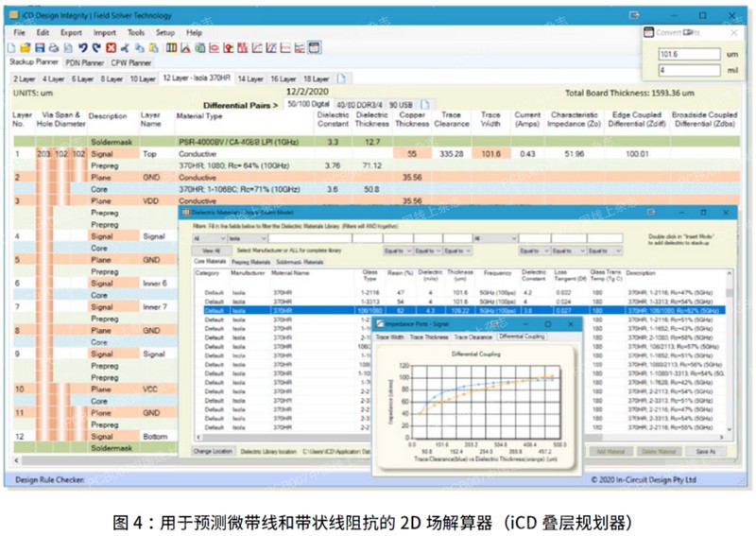
Task: Select the 14 Layer stackup tab
Action: point(250,78)
